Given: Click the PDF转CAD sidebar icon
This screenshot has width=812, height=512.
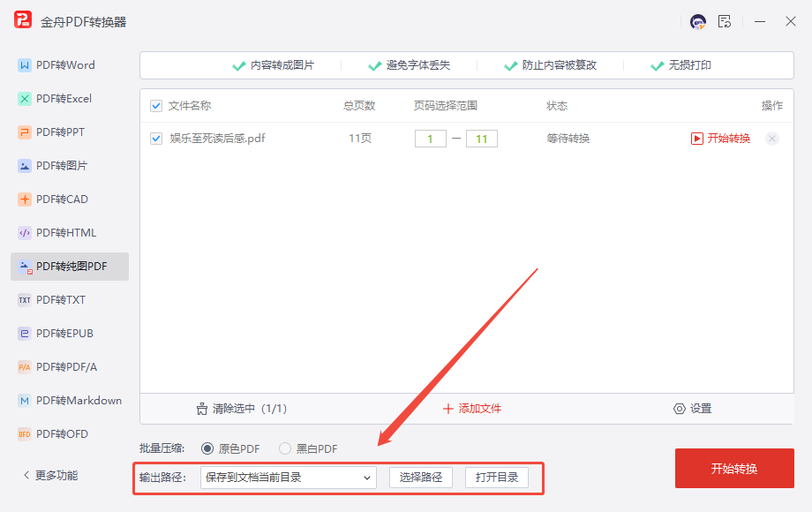Looking at the screenshot, I should tap(25, 200).
